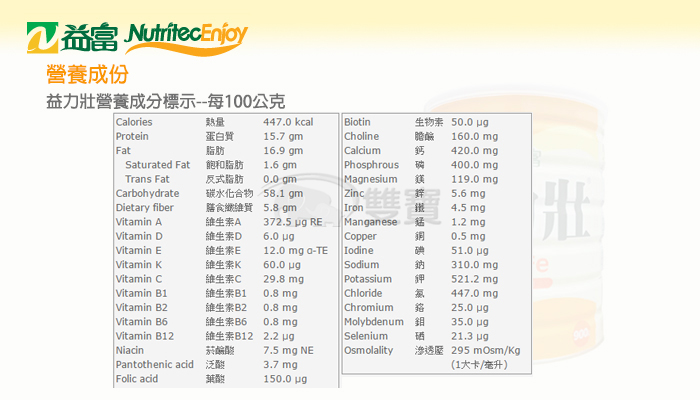Click the Dietary fiber label

pos(145,208)
